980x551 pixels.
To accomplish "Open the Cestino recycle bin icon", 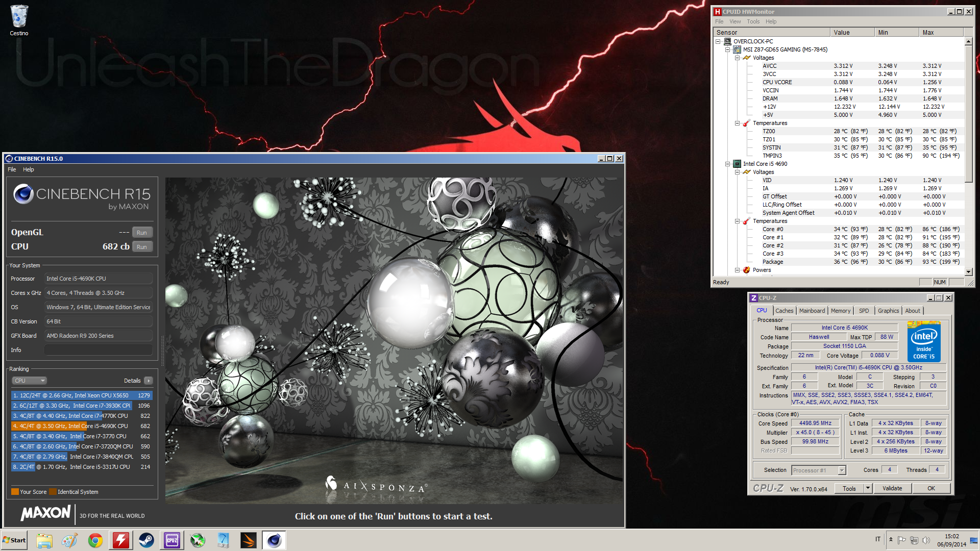I will (x=19, y=20).
